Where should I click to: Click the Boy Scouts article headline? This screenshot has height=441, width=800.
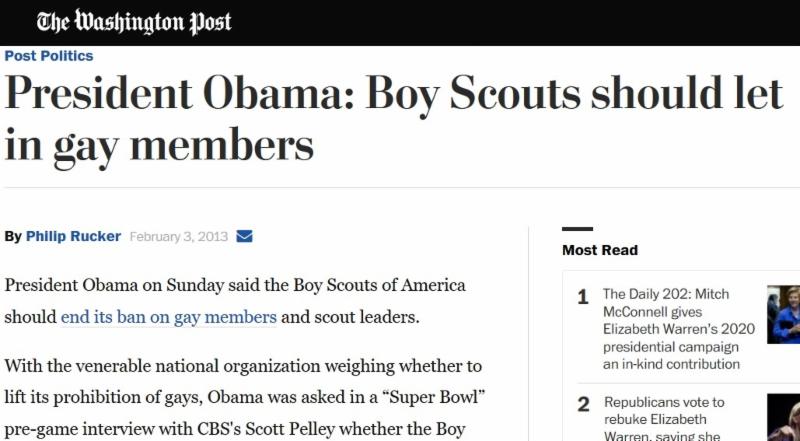[390, 119]
